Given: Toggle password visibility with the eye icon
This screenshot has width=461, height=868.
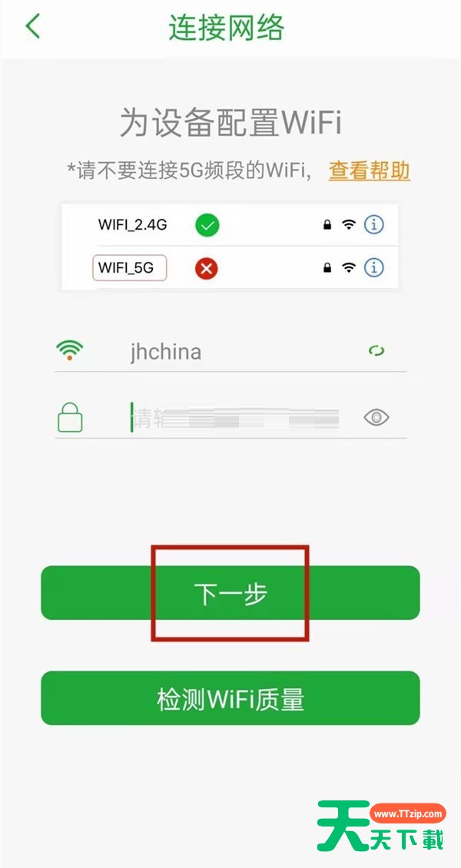Looking at the screenshot, I should tap(376, 417).
